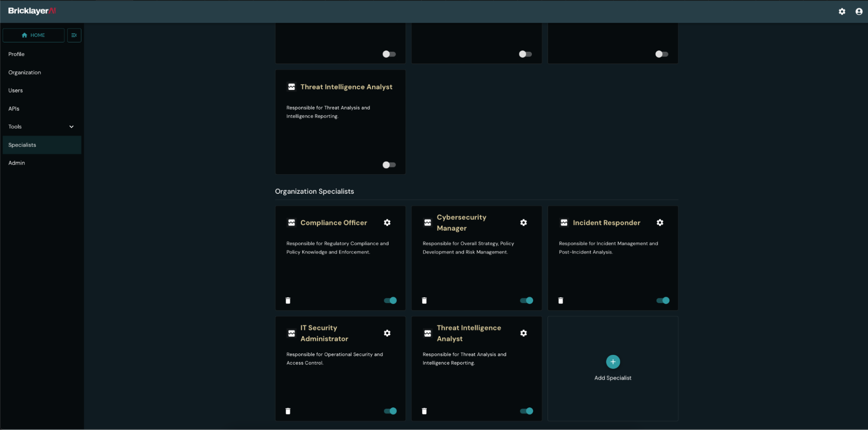Open the Admin section from sidebar

pos(17,162)
